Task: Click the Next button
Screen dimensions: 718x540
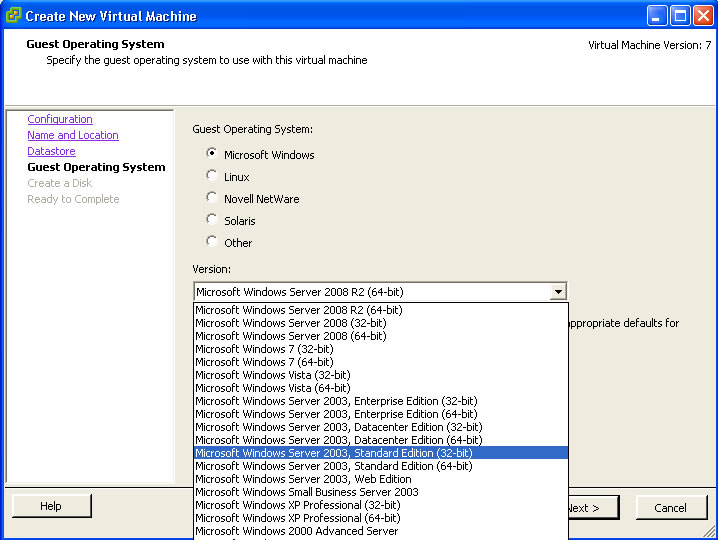Action: [x=594, y=508]
